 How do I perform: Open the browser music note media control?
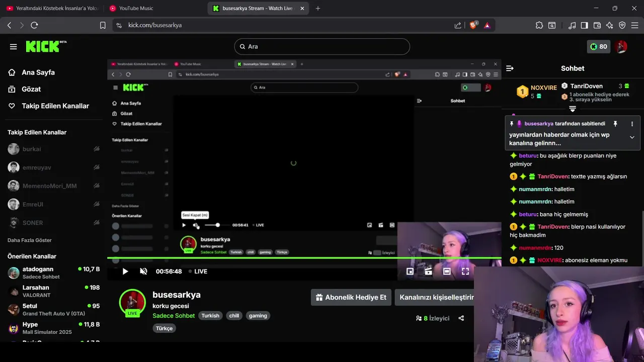pos(572,25)
